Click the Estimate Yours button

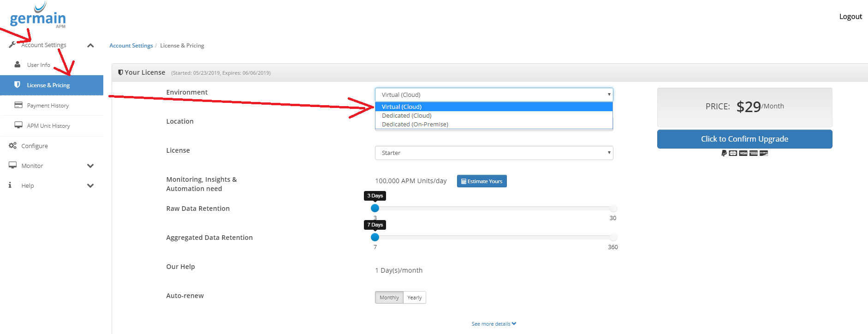(482, 181)
